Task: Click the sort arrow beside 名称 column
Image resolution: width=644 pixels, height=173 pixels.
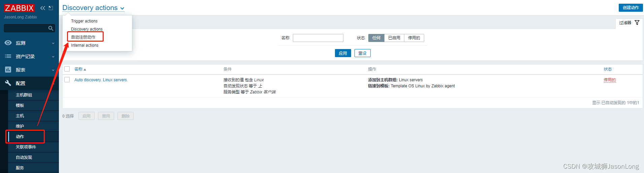Action: coord(85,70)
